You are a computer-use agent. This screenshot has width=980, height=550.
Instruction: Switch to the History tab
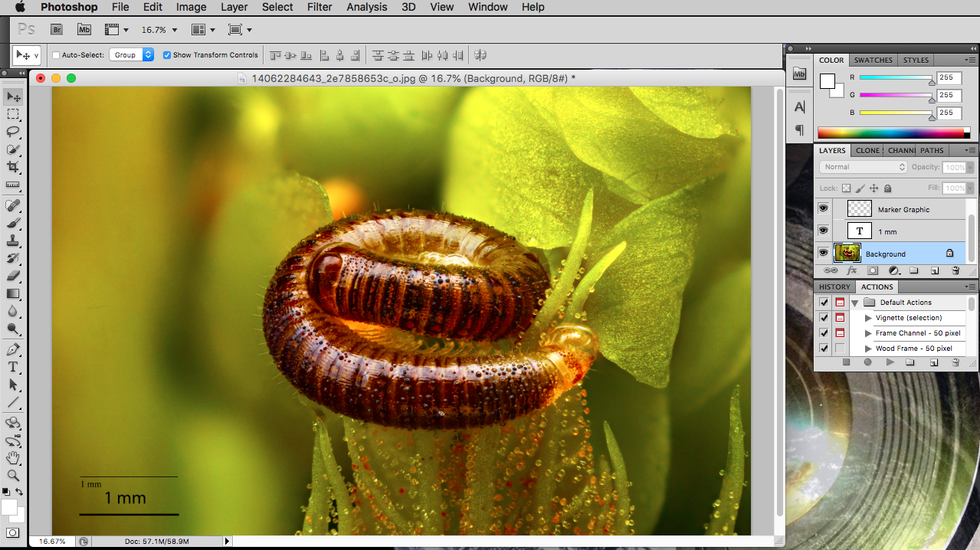click(834, 286)
